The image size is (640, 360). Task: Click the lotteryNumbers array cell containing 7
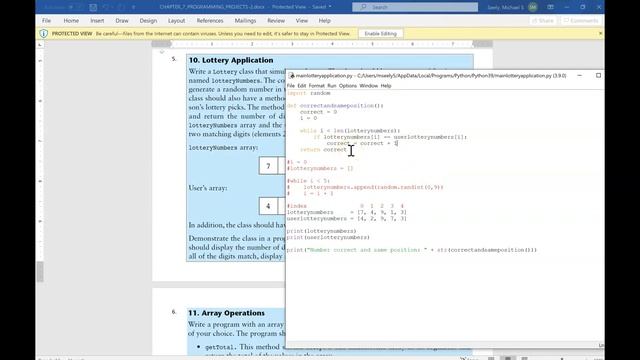tap(268, 166)
